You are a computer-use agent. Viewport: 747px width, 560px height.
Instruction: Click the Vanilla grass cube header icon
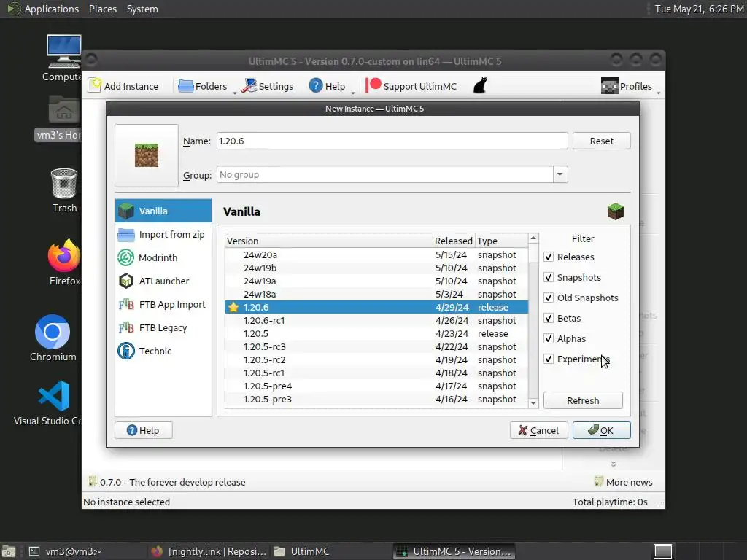tap(616, 211)
